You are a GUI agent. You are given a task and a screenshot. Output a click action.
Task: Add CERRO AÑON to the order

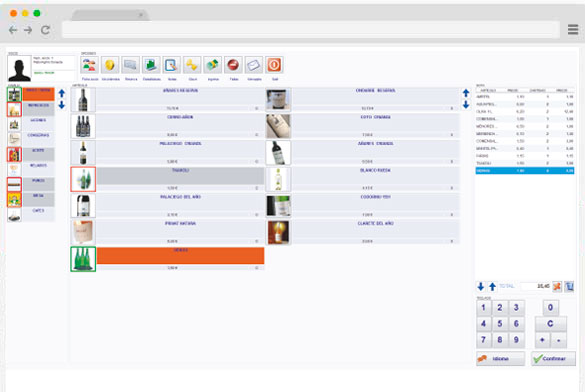click(180, 126)
